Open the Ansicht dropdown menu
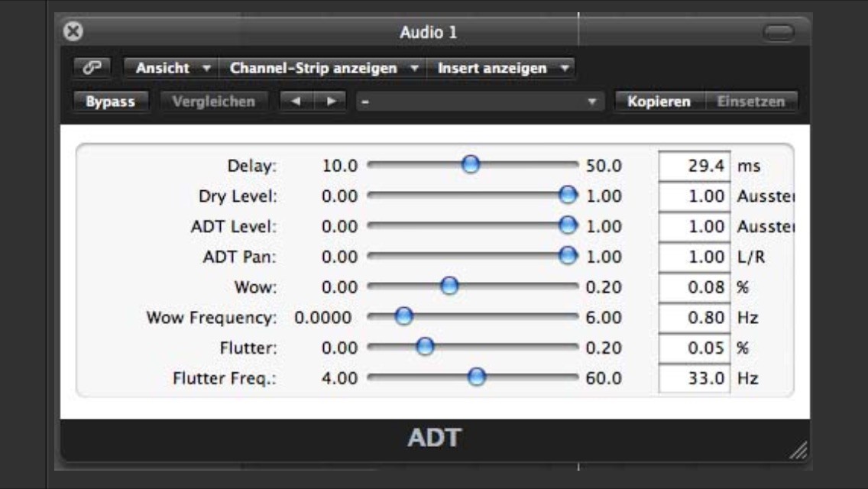This screenshot has height=489, width=868. [x=172, y=68]
